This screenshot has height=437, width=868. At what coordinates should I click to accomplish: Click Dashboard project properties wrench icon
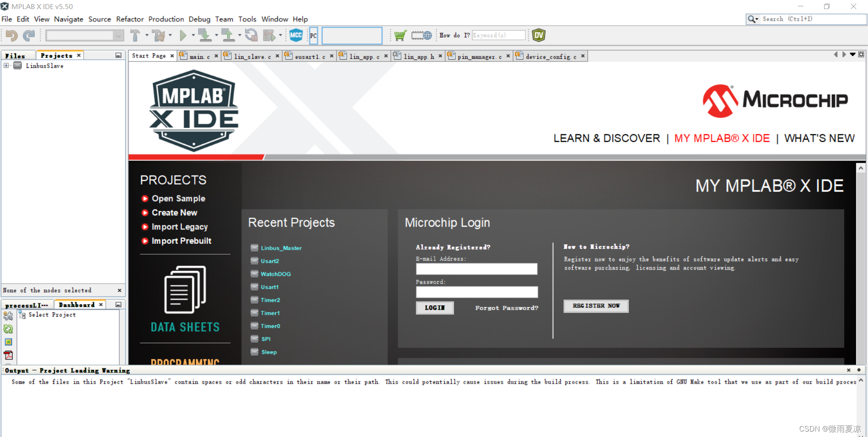8,316
